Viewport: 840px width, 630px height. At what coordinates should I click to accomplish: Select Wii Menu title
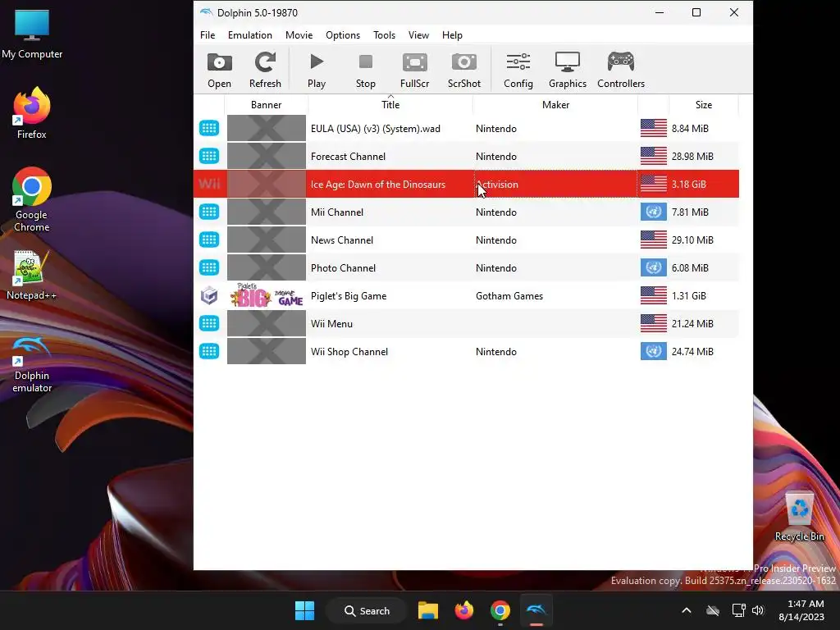331,323
